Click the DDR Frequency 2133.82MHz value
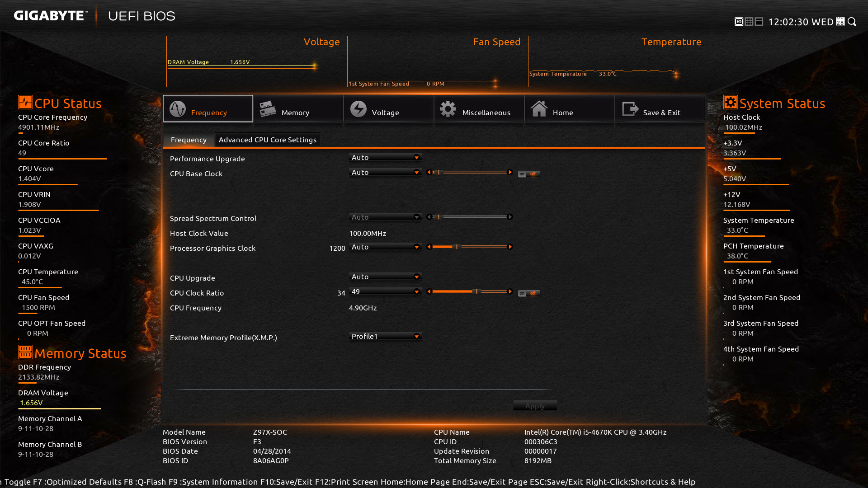 click(39, 377)
